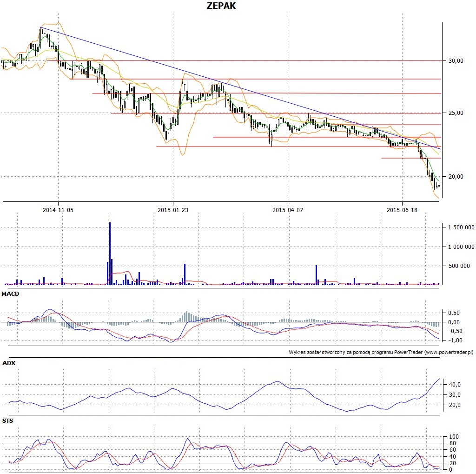
Task: Click the STS 60 scale value
Action: [x=452, y=450]
